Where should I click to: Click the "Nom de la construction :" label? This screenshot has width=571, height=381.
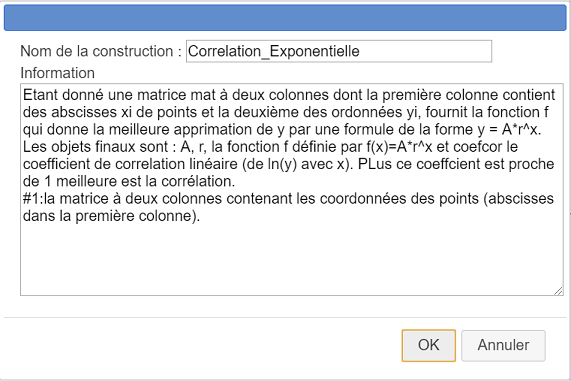tap(101, 51)
